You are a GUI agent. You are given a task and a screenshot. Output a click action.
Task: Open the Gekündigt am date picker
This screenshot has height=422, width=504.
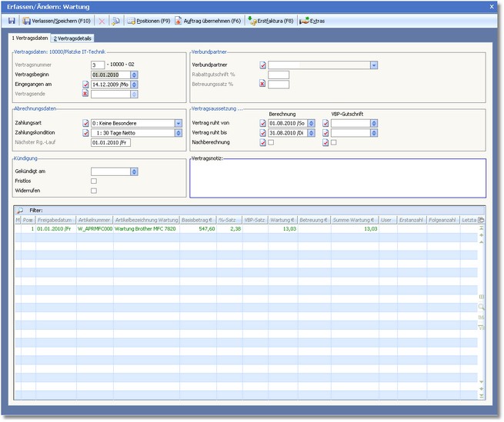[134, 171]
